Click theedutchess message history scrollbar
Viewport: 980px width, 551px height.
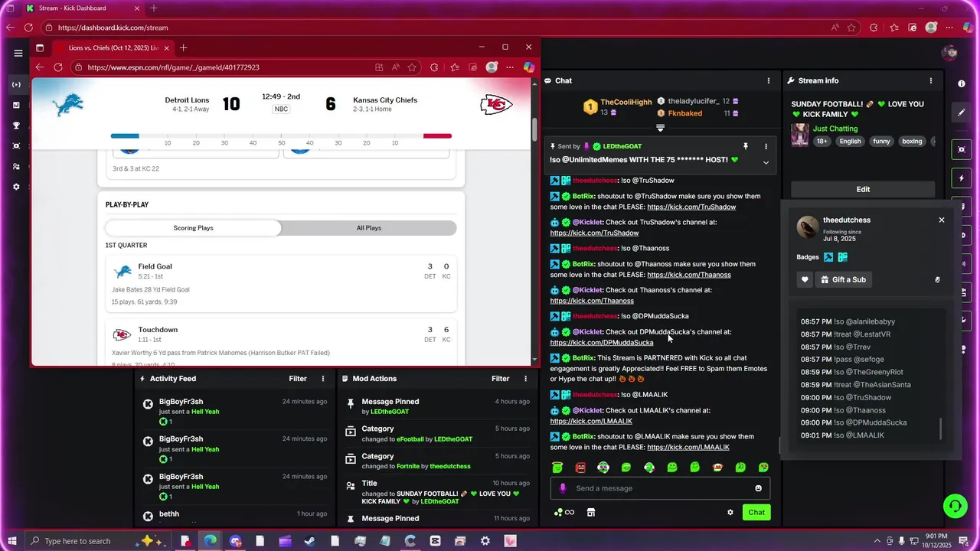[x=941, y=429]
